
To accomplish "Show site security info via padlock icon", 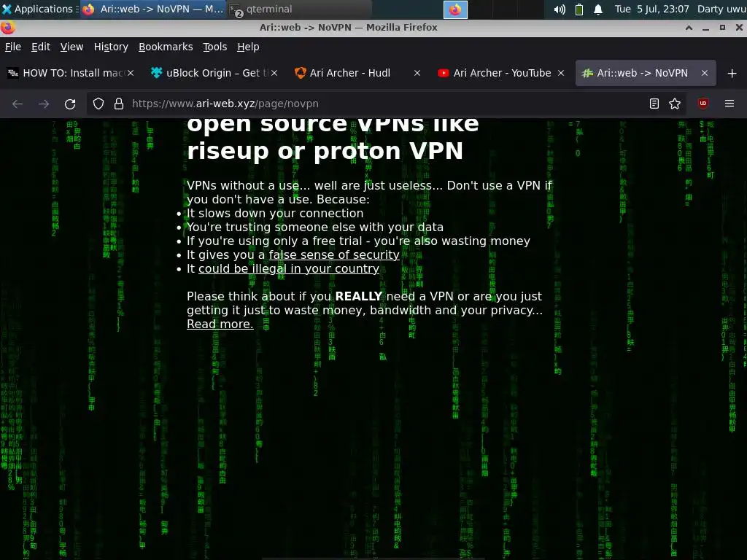I will (119, 104).
